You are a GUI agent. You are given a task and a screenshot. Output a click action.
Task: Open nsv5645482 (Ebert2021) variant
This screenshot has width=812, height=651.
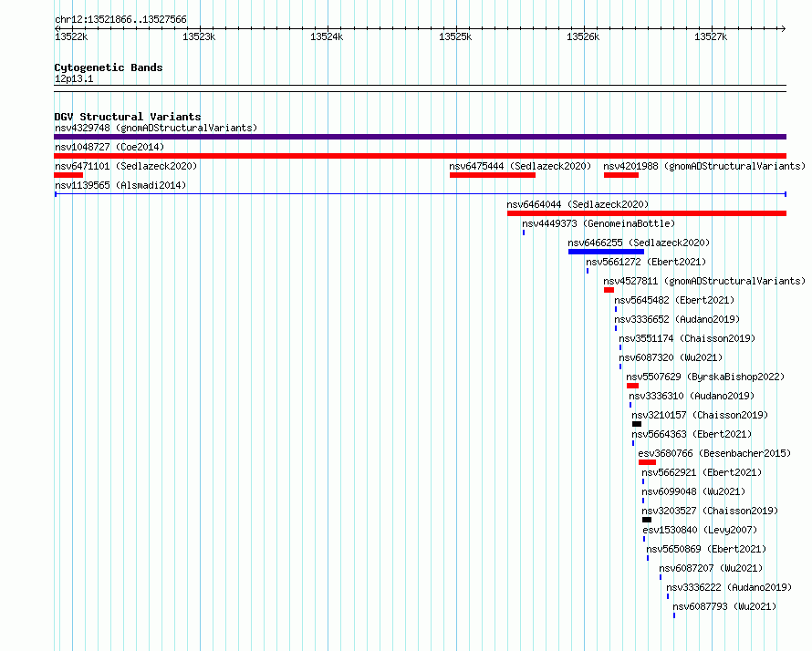674,300
